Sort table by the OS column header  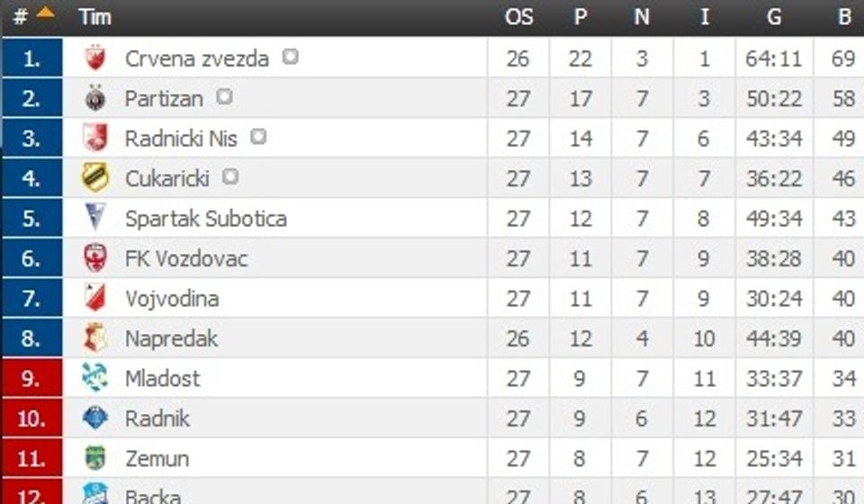[x=518, y=16]
